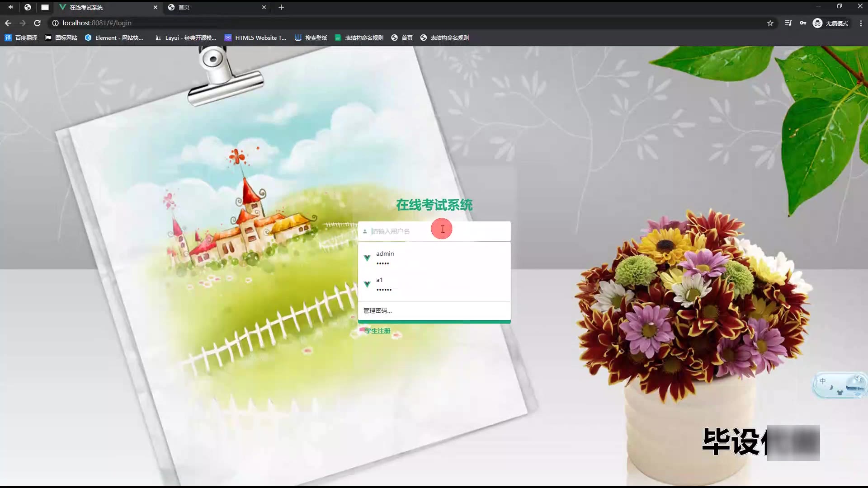Open 管理密码 option in autofill list
The width and height of the screenshot is (868, 488).
tap(378, 311)
